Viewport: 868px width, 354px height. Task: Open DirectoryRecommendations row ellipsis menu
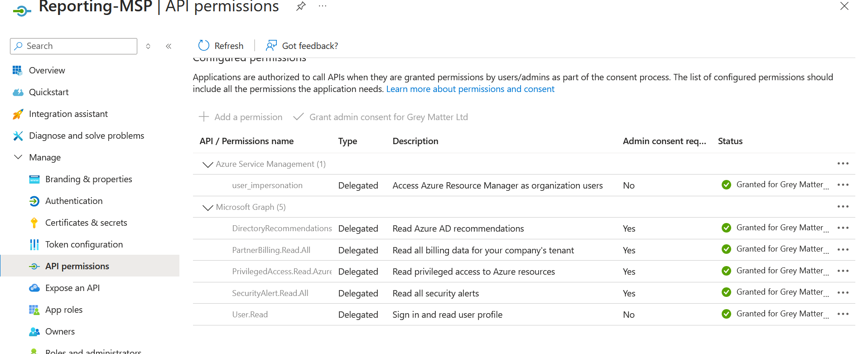pos(843,228)
